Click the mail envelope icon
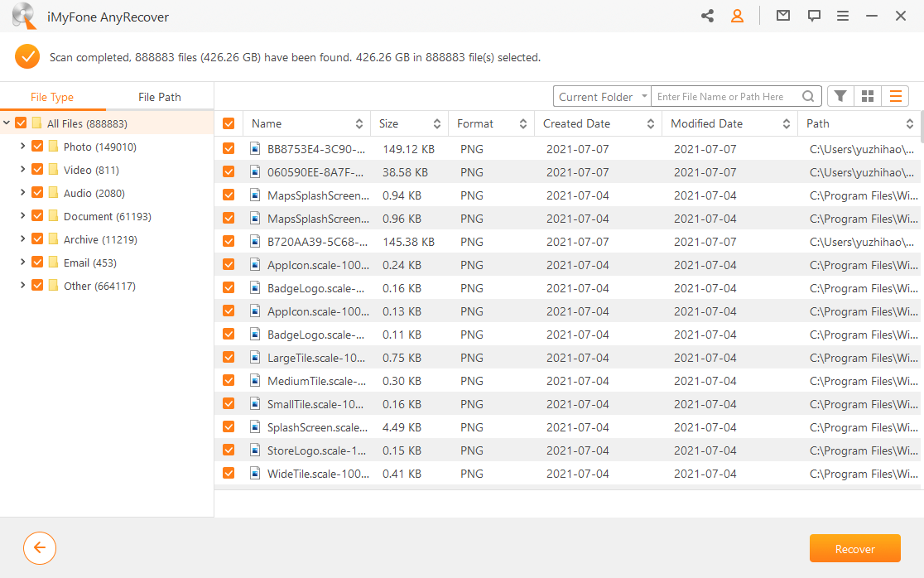Viewport: 924px width, 578px height. click(x=782, y=16)
